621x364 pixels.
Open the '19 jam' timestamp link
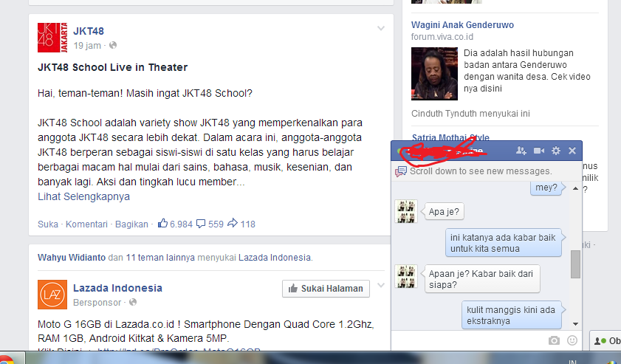[87, 46]
